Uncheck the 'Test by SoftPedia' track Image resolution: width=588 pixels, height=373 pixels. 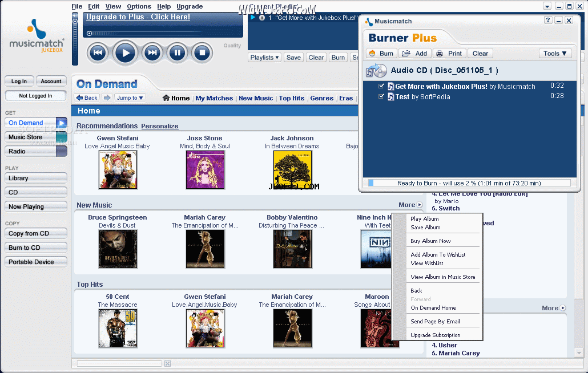tap(381, 96)
